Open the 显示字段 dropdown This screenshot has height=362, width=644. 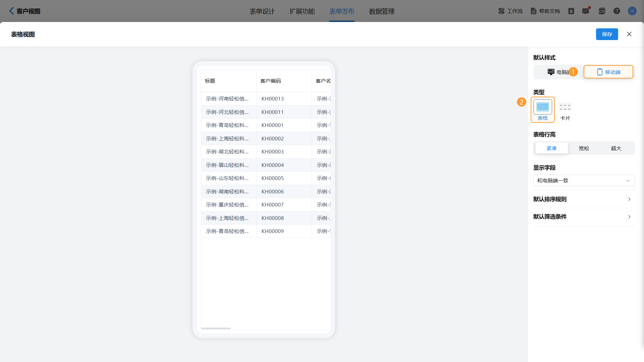click(x=584, y=180)
